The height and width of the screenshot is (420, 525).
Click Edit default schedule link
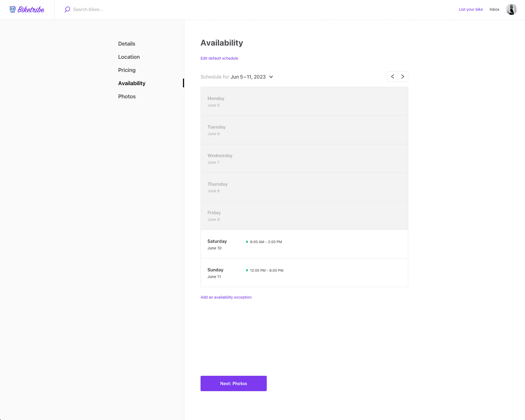[x=219, y=58]
